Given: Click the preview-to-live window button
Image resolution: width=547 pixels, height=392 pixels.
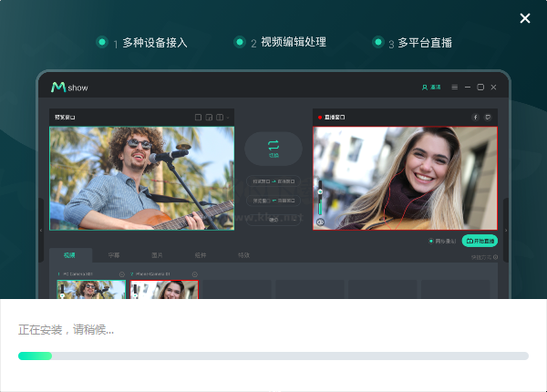Looking at the screenshot, I should click(x=273, y=181).
